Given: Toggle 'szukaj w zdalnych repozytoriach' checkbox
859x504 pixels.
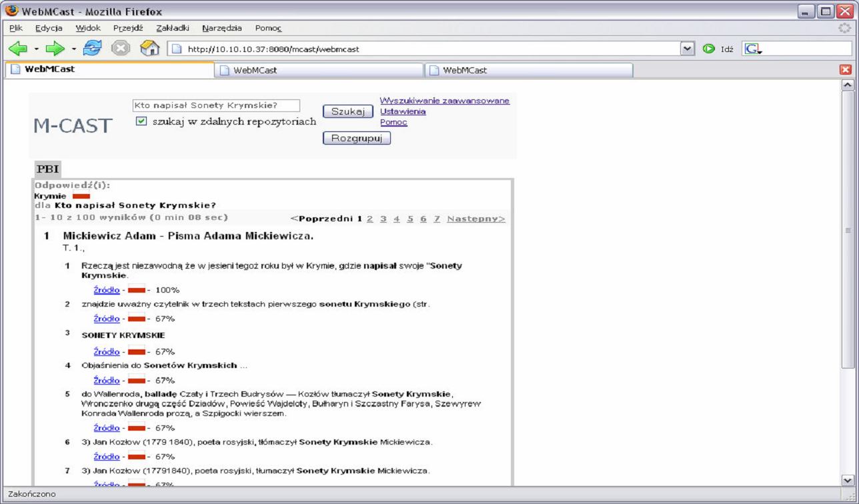Looking at the screenshot, I should 141,121.
